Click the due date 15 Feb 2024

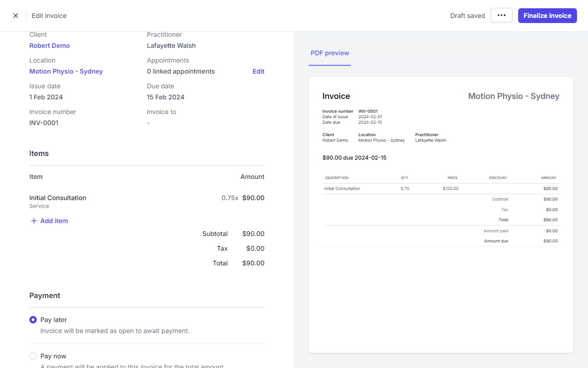165,97
